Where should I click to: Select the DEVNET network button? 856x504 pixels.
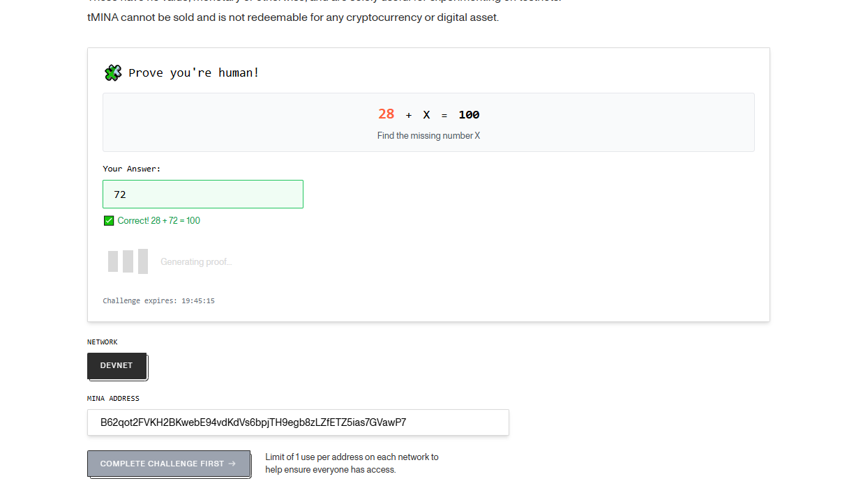coord(117,366)
